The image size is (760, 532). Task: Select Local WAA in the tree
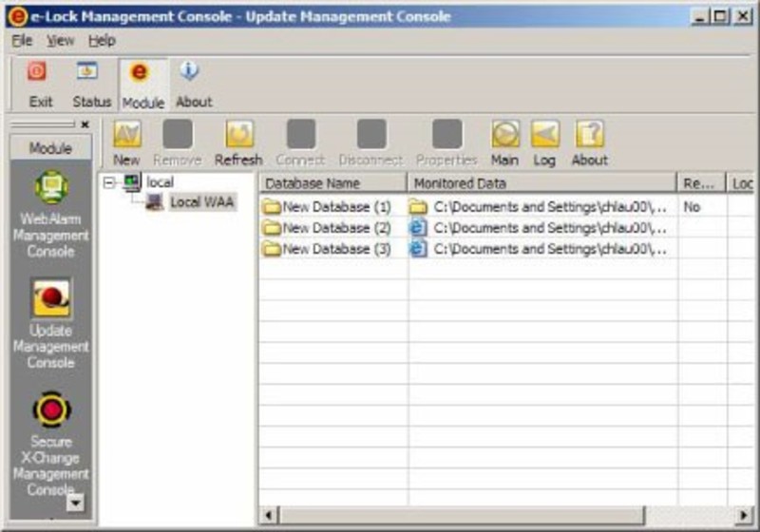(202, 201)
